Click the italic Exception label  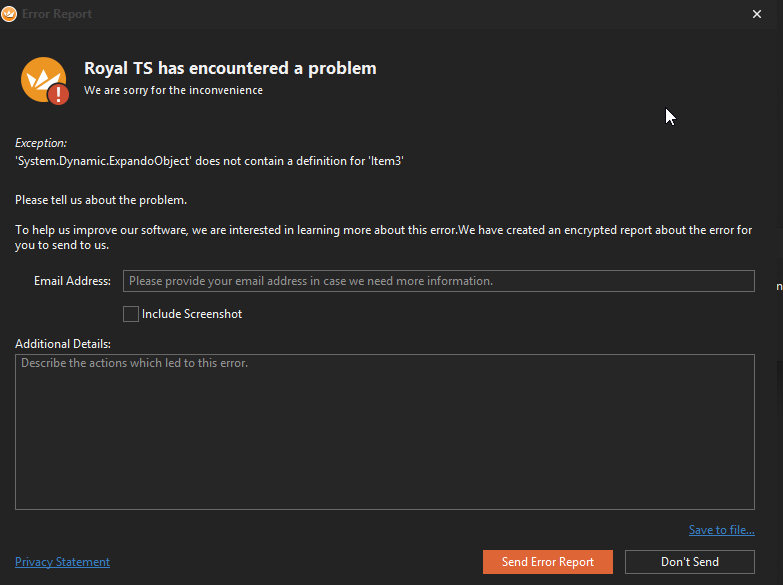(x=41, y=143)
